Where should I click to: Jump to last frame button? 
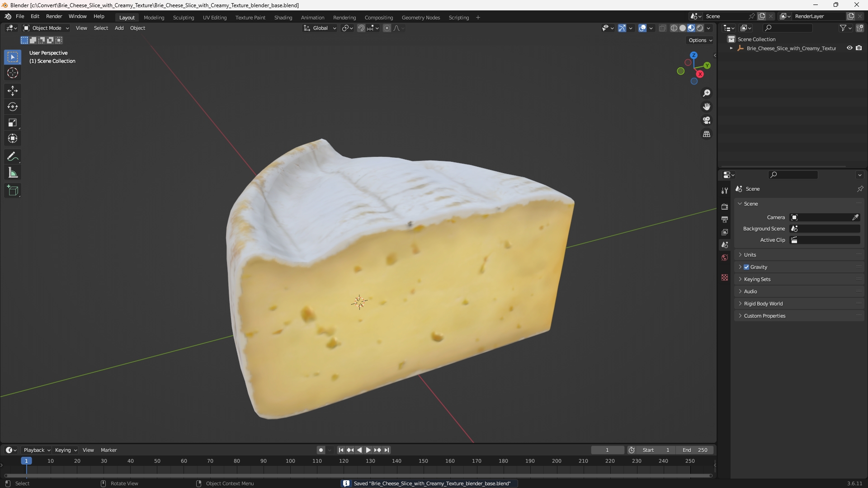tap(387, 450)
